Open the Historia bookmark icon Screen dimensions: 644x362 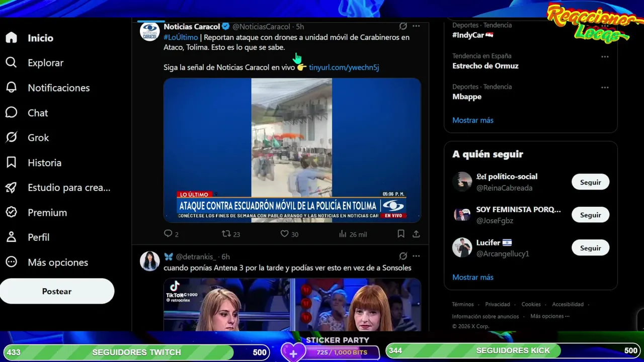tap(11, 162)
